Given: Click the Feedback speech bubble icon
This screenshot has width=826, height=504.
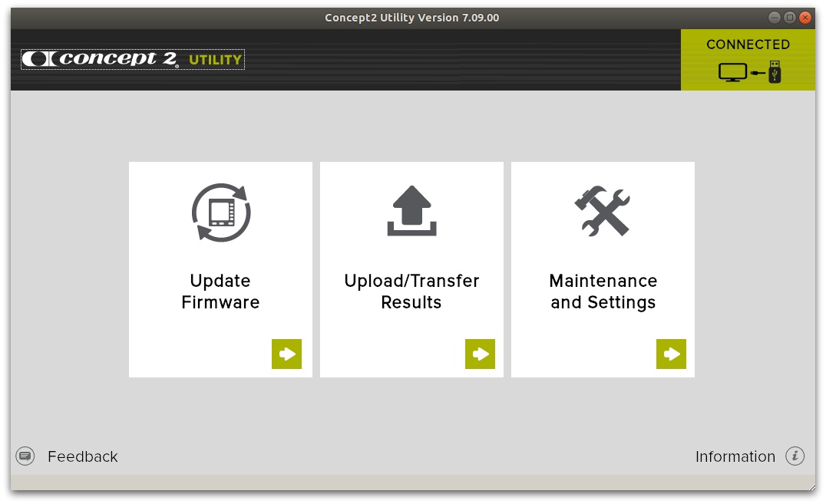Looking at the screenshot, I should click(25, 456).
